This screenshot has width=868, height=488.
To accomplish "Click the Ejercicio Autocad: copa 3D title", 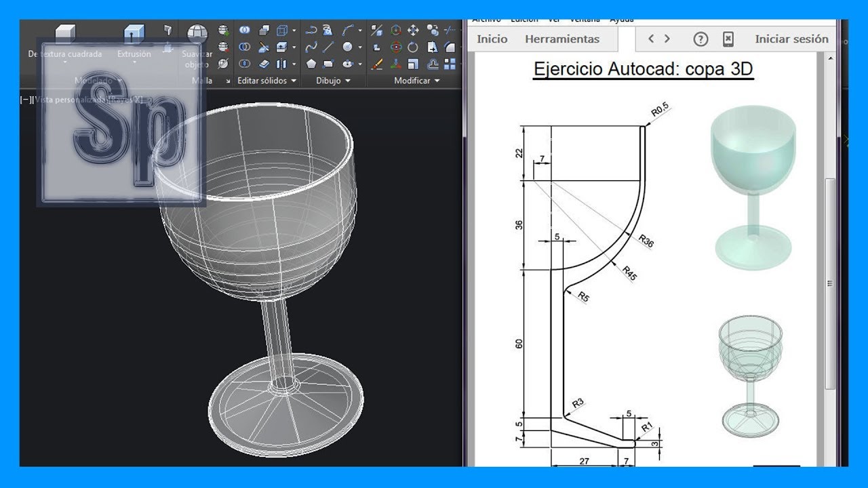I will click(643, 69).
